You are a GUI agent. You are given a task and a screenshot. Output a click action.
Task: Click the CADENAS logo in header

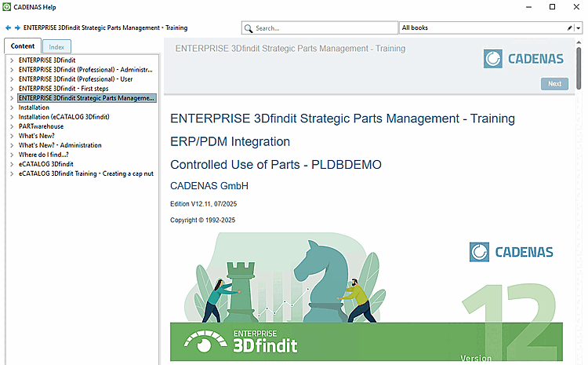(524, 59)
